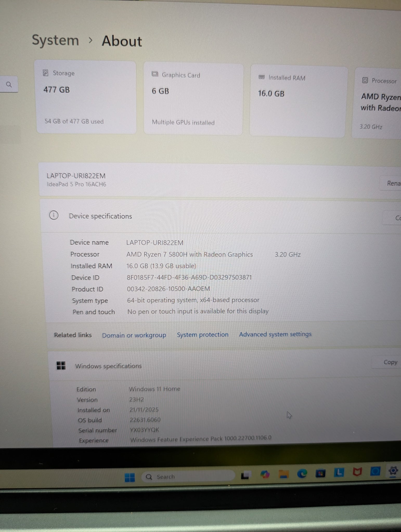Copy the Windows specifications

click(390, 362)
